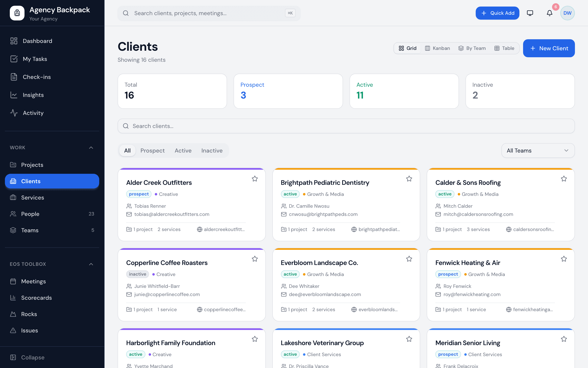Star Fenwick Heating & Air as favorite
Viewport: 588px width, 368px height.
[564, 259]
